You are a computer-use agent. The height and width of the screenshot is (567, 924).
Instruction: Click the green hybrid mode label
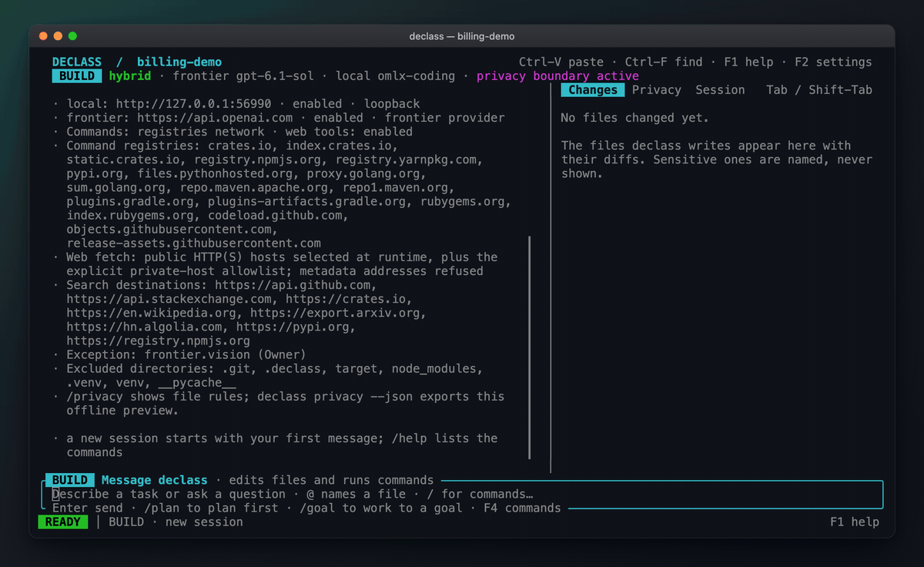pos(130,76)
